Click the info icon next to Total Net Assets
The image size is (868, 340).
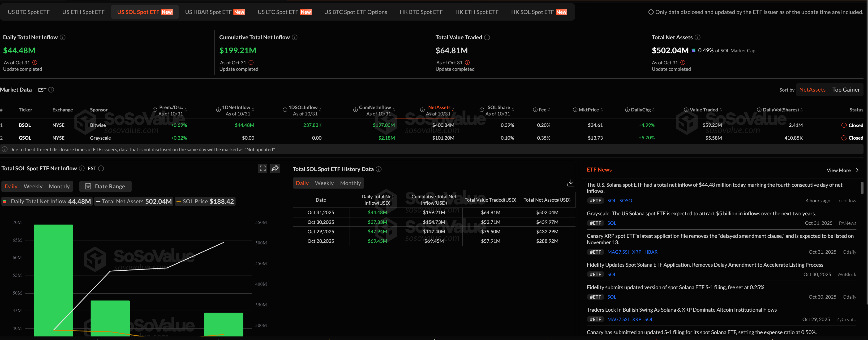[x=697, y=37]
